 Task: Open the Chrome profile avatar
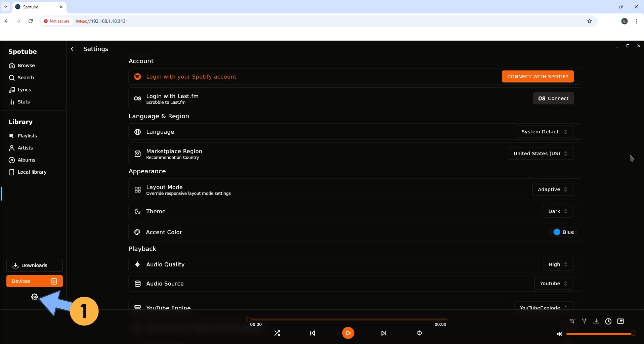[625, 21]
